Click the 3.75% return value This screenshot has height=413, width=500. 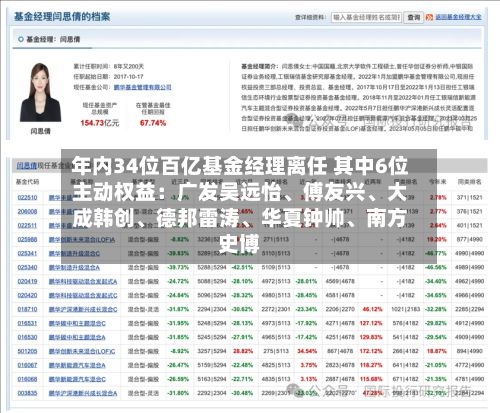(309, 366)
